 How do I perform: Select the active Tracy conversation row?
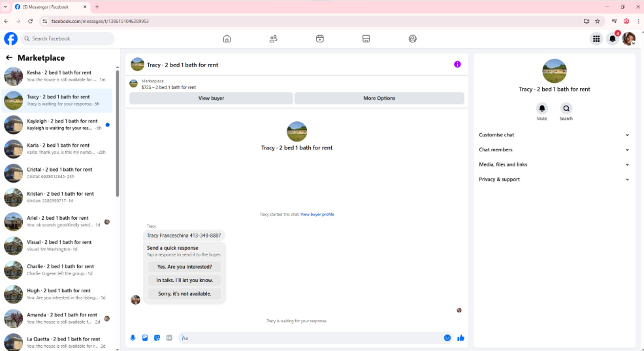[x=57, y=100]
